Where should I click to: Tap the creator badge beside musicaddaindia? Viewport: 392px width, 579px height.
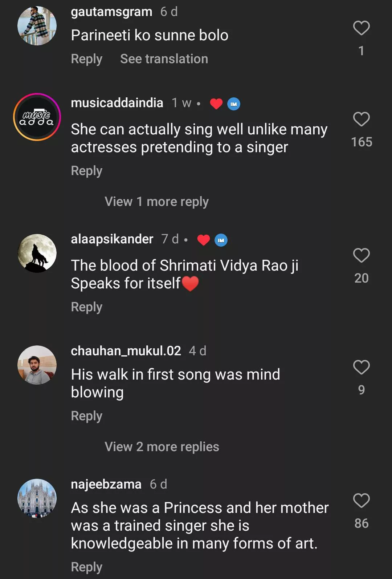click(x=233, y=104)
